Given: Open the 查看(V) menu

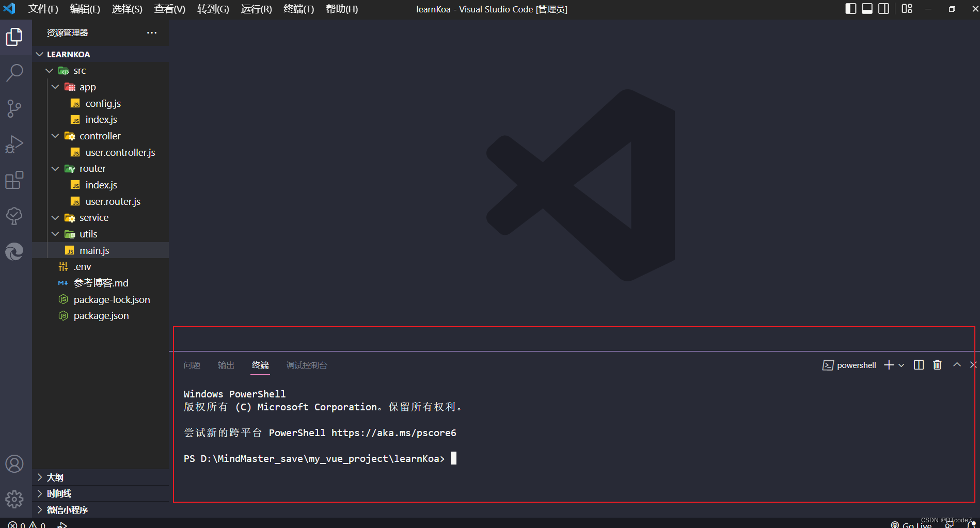Looking at the screenshot, I should (x=170, y=9).
